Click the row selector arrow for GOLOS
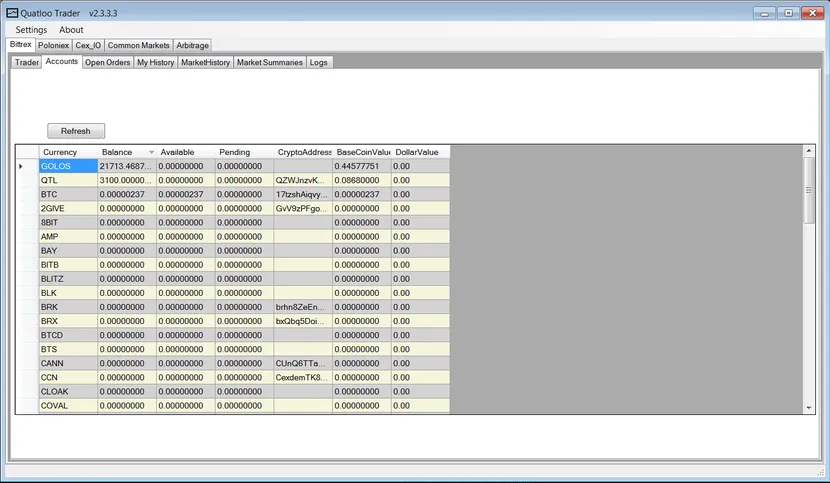 pyautogui.click(x=21, y=166)
